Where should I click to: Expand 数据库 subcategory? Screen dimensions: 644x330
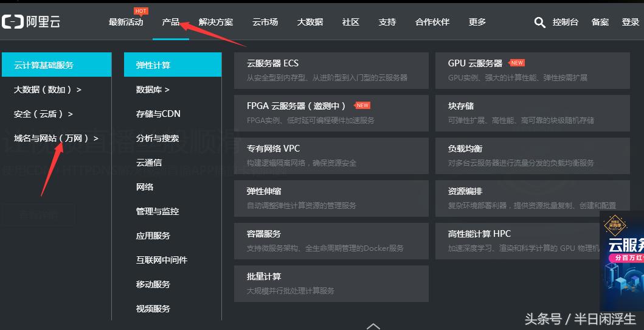click(153, 89)
